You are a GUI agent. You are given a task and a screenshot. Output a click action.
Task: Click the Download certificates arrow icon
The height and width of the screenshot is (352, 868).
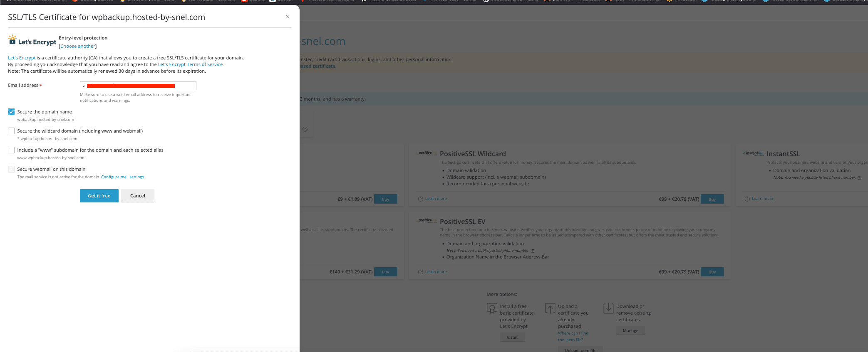point(608,308)
